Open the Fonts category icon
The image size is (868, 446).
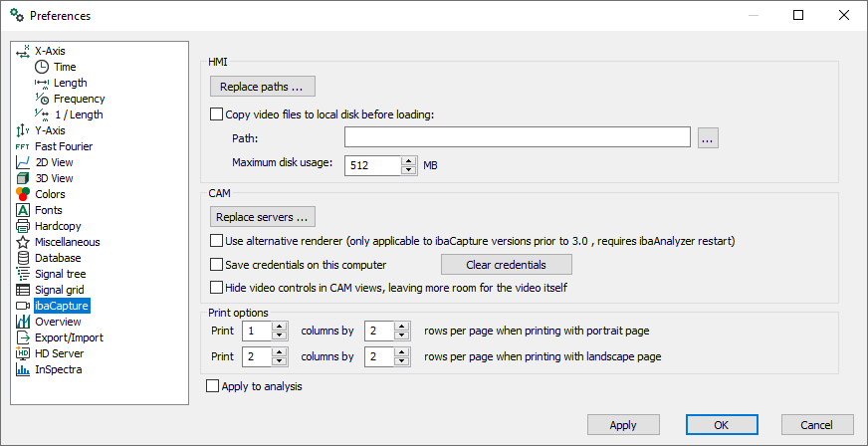tap(24, 210)
